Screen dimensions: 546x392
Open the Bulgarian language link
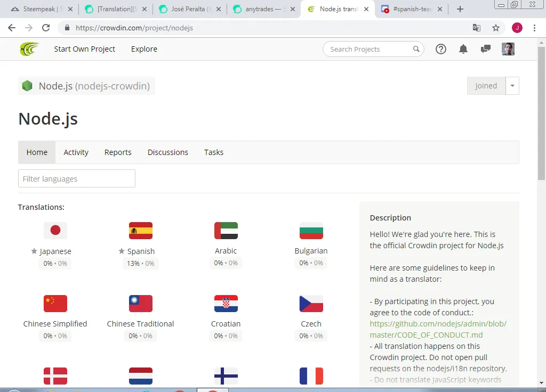tap(311, 251)
